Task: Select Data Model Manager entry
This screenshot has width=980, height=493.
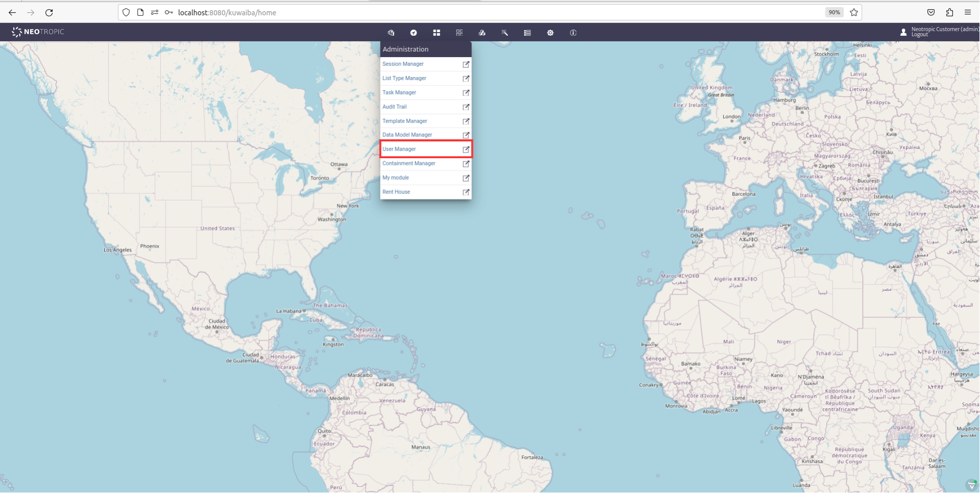Action: (407, 135)
